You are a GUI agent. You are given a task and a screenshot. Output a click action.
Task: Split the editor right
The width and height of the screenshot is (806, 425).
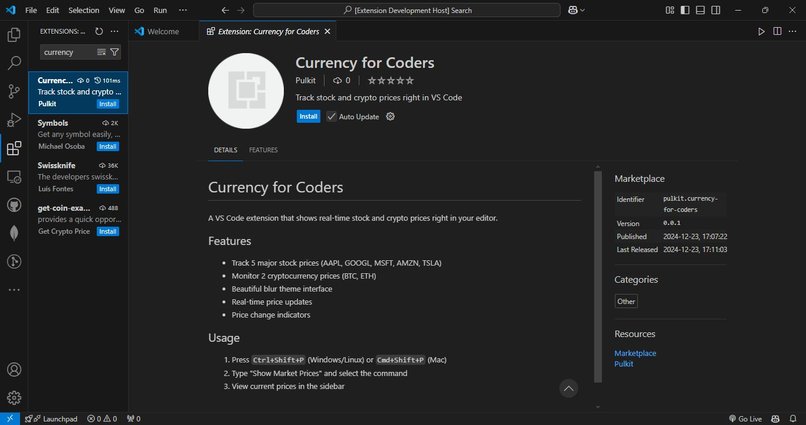tap(777, 31)
